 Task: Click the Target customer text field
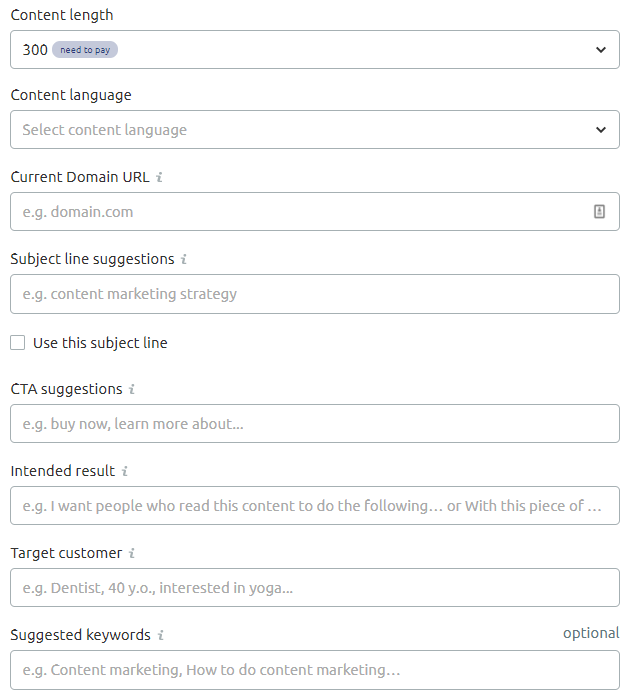(x=315, y=587)
